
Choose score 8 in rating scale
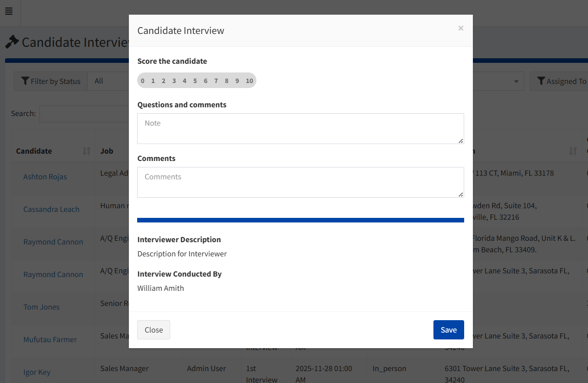coord(227,81)
